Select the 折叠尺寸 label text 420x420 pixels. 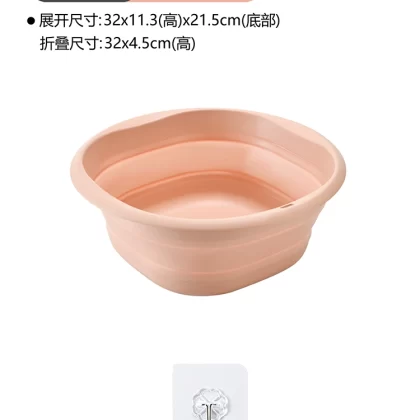click(x=70, y=43)
